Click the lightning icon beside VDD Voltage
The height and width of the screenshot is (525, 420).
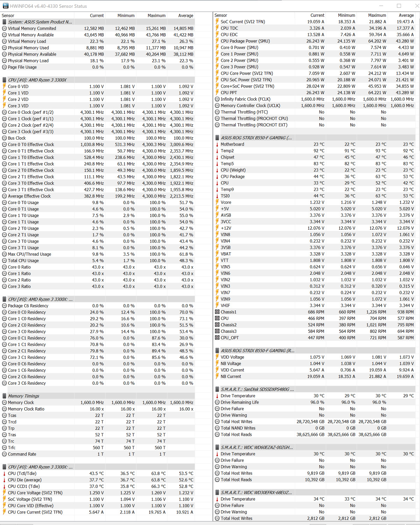[x=217, y=357]
